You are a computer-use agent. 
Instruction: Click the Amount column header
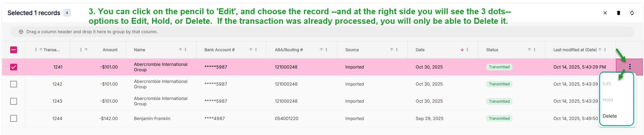click(110, 50)
